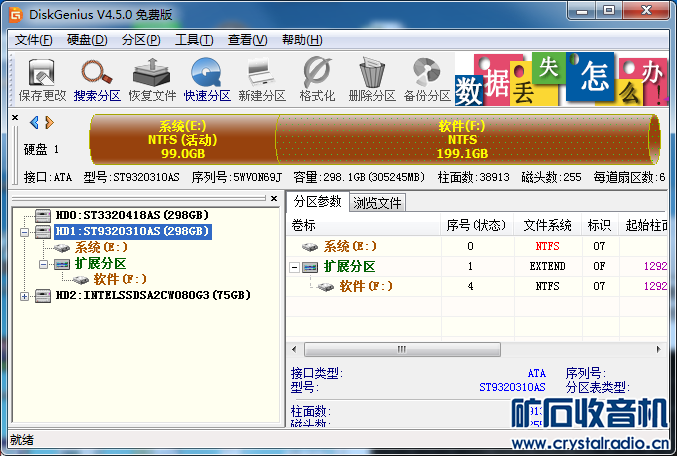677x456 pixels.
Task: Close the left tree panel with X
Action: [274, 198]
